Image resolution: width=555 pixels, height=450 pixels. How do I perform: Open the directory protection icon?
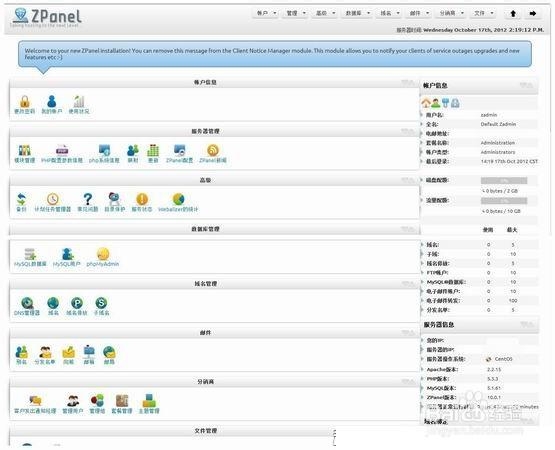coord(114,199)
